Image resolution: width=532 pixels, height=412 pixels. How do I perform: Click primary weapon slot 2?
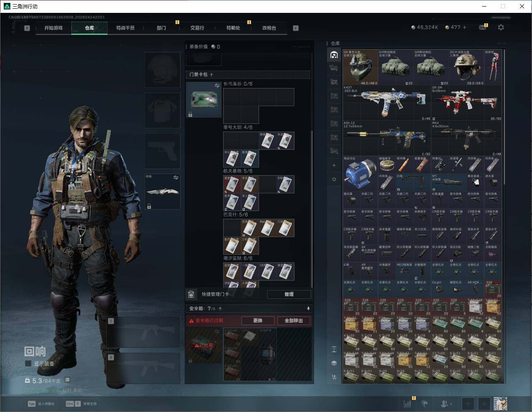click(144, 368)
